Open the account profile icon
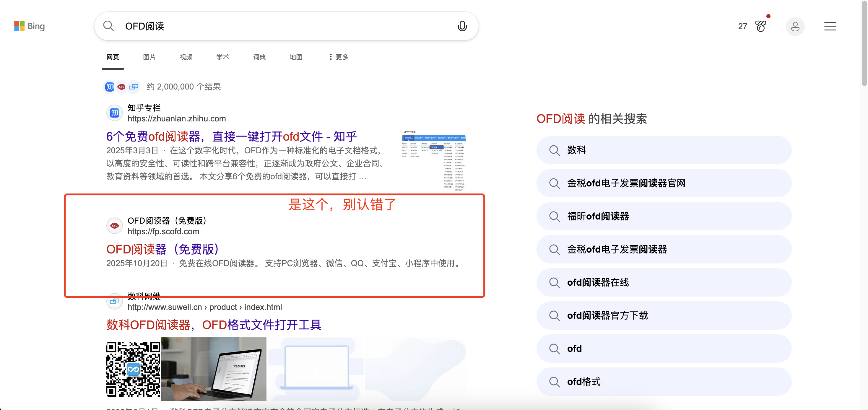868x410 pixels. (795, 26)
